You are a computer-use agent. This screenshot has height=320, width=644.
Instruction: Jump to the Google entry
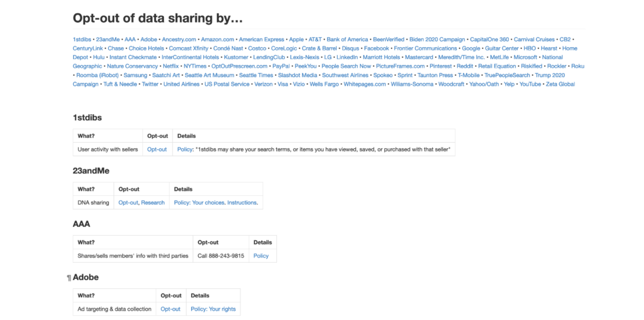click(x=471, y=48)
